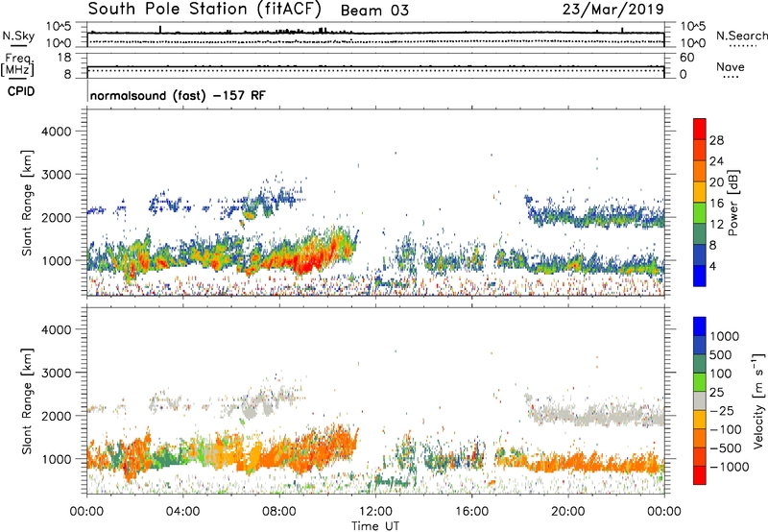Image resolution: width=768 pixels, height=532 pixels.
Task: Click the '16:00' time axis tick label
Action: (471, 512)
